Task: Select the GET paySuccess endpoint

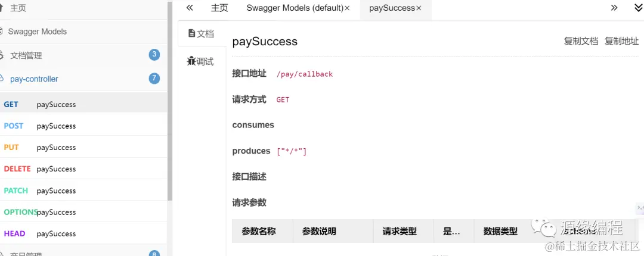Action: [83, 104]
